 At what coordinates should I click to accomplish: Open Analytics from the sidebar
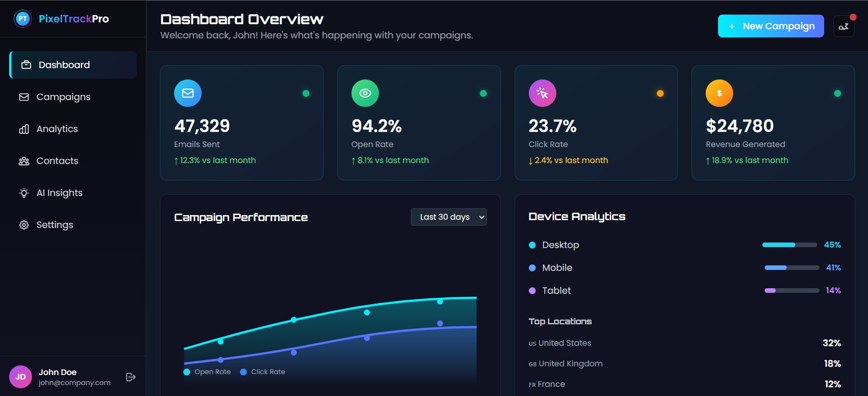click(x=57, y=129)
